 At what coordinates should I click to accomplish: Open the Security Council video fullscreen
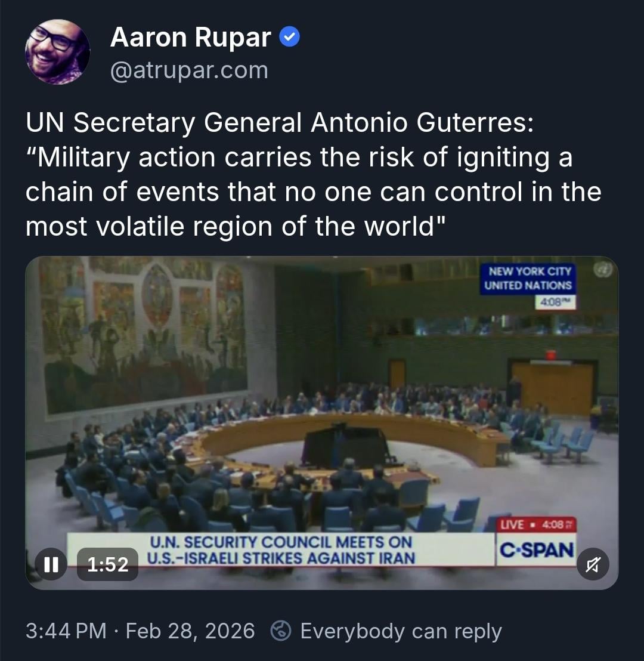(322, 422)
